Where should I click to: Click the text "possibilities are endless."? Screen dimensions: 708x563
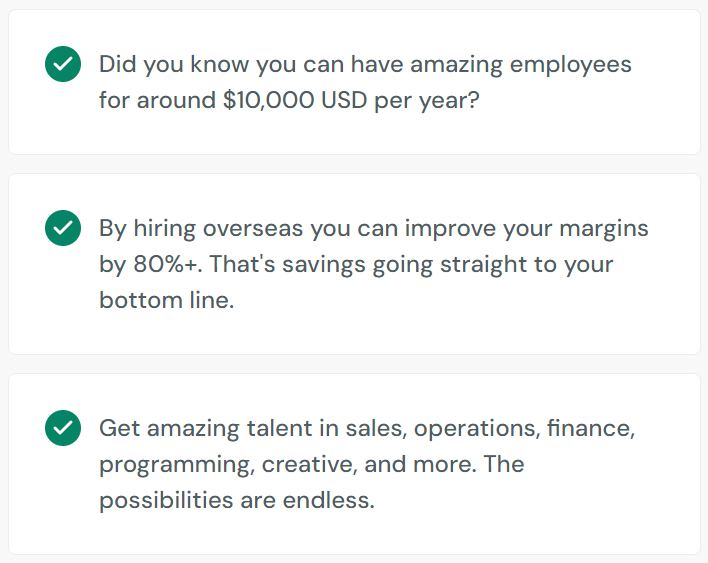[x=237, y=501]
